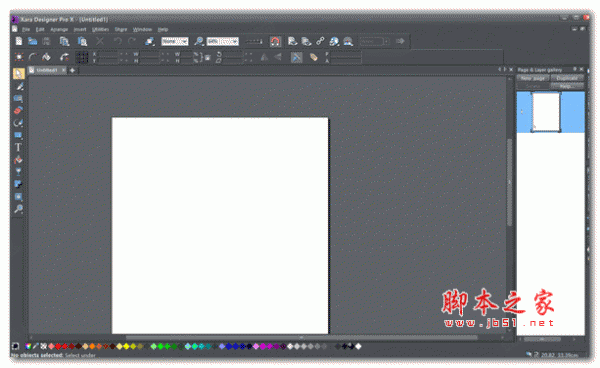This screenshot has height=368, width=600.
Task: Click the Duplicate button in page gallery
Action: point(567,78)
